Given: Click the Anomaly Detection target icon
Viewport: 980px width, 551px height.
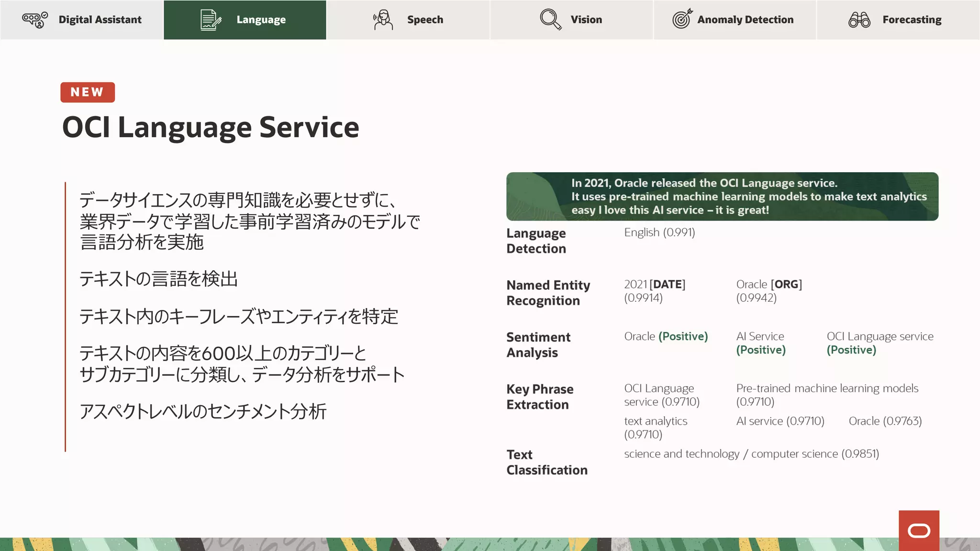Looking at the screenshot, I should (682, 19).
